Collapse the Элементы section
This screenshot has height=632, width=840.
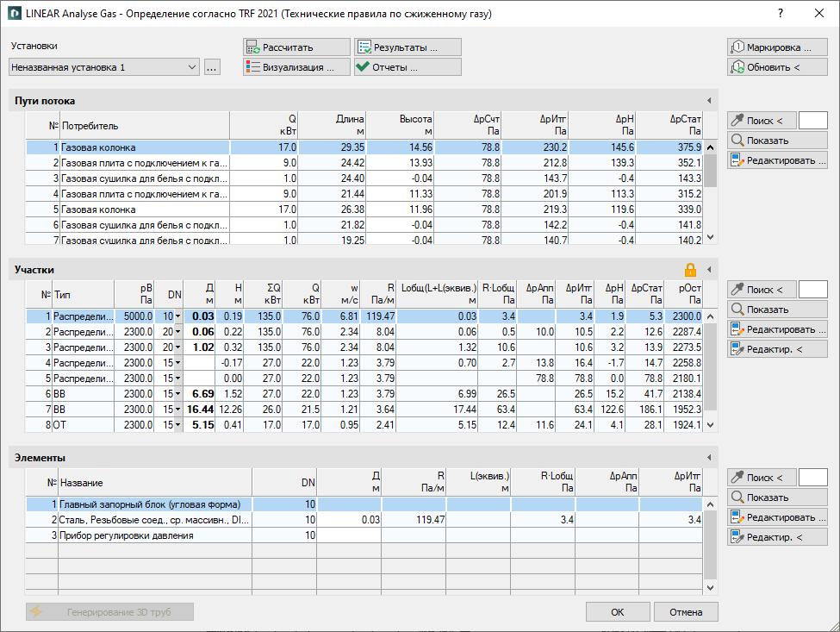point(709,457)
